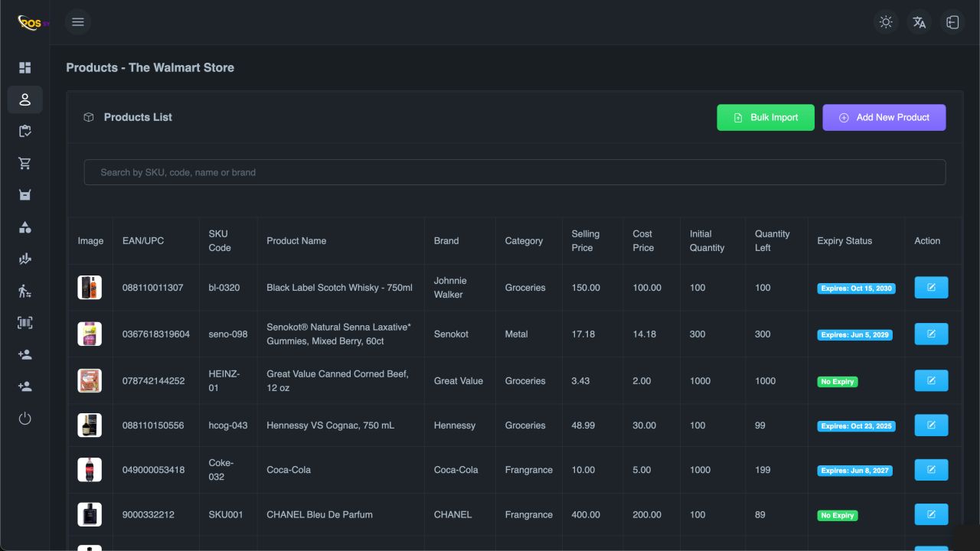Edit the CHANEL Bleu De Parfum product
Screen dimensions: 980x551
(x=931, y=514)
